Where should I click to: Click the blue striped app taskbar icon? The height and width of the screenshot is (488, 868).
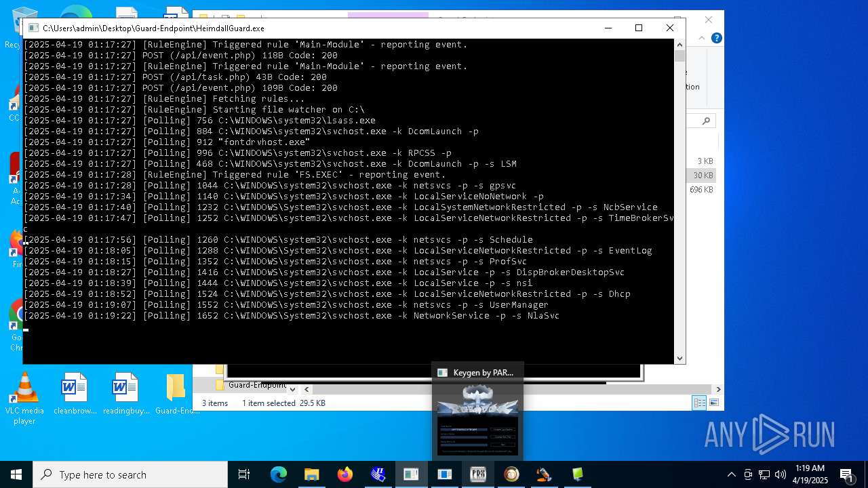tap(378, 474)
